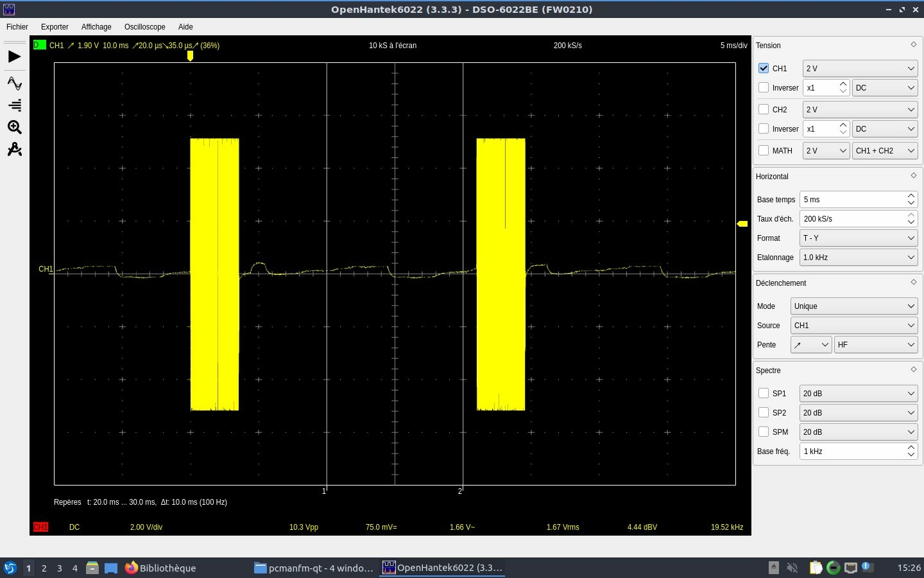Open the HF trigger filter dropdown
This screenshot has height=578, width=924.
click(x=876, y=344)
